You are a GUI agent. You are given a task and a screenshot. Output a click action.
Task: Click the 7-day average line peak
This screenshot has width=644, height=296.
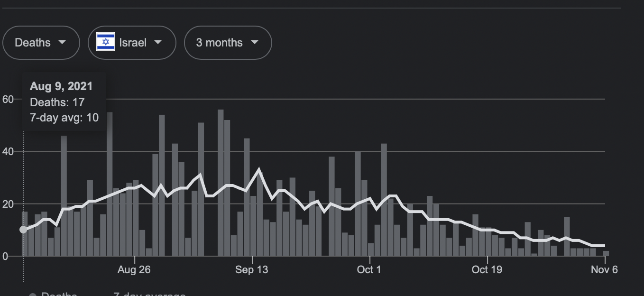click(x=259, y=169)
